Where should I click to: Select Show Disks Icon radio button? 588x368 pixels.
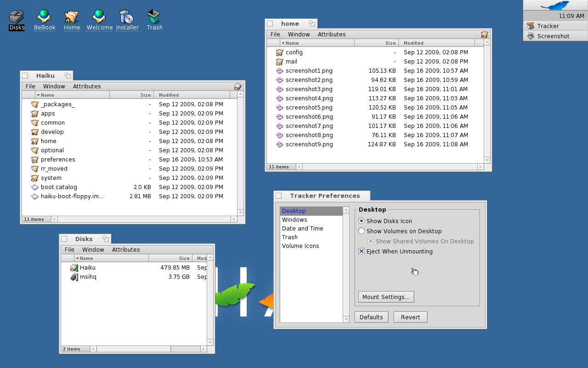[x=362, y=221]
